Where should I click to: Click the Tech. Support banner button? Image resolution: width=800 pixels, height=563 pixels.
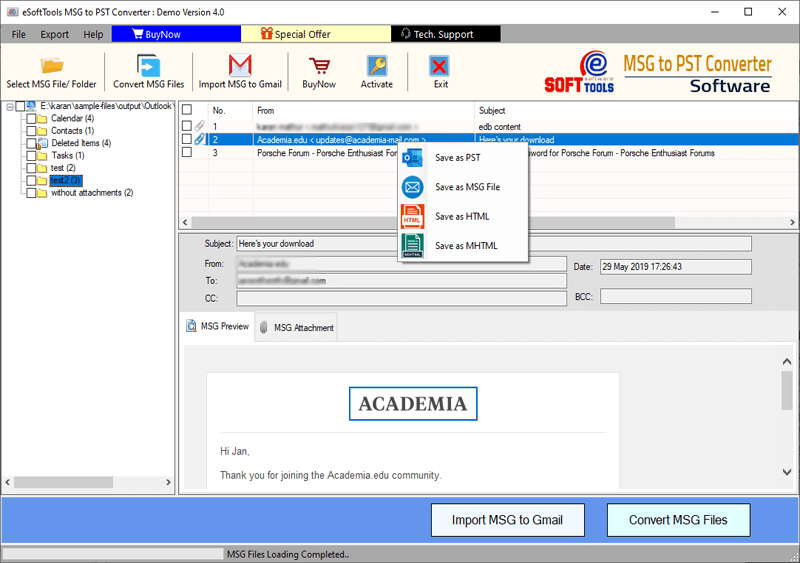(x=445, y=34)
